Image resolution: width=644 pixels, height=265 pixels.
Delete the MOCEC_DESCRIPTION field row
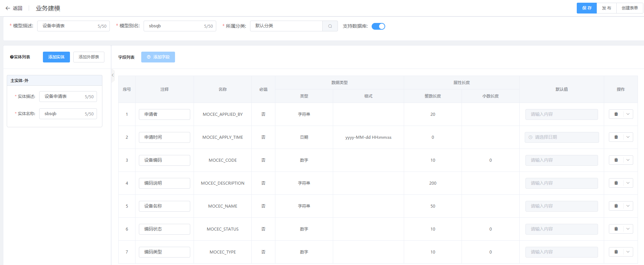pos(616,183)
